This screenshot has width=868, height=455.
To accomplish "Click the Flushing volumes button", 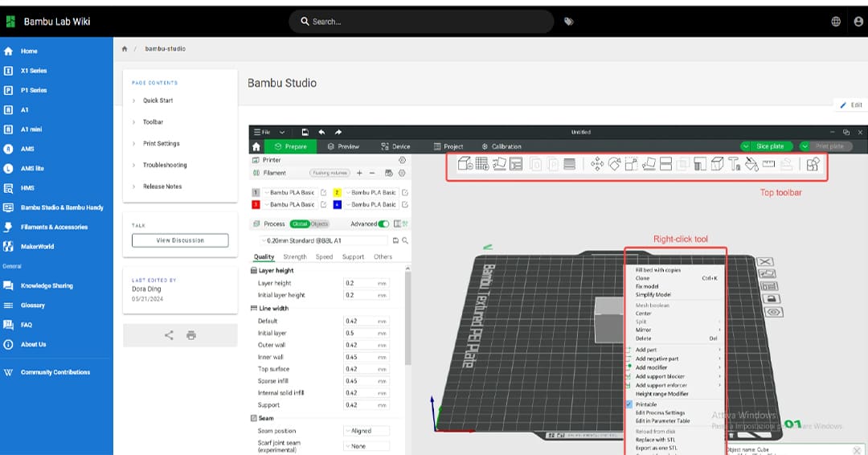I will pos(330,174).
